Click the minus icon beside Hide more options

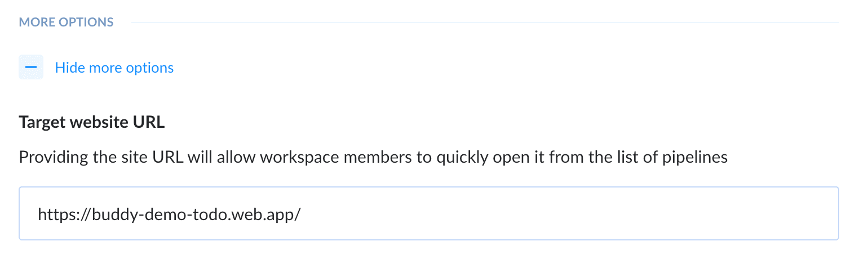31,68
